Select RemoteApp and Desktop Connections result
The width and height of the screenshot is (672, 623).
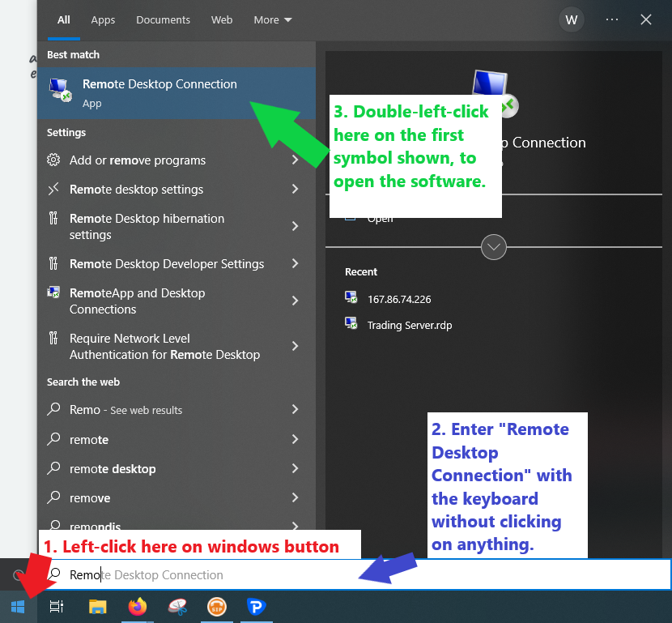[x=177, y=301]
